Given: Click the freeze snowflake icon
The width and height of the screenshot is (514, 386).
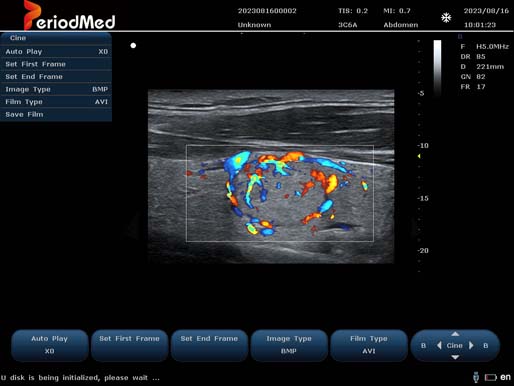Looking at the screenshot, I should click(446, 18).
